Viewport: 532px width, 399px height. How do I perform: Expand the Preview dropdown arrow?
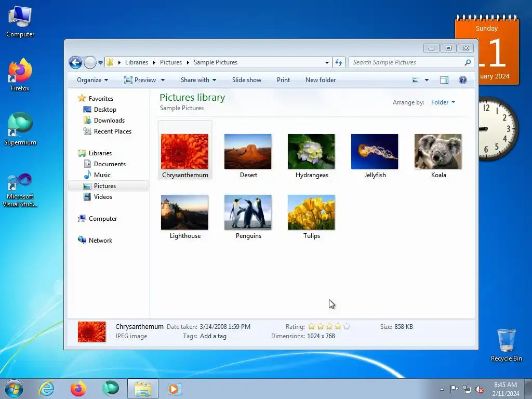[163, 80]
